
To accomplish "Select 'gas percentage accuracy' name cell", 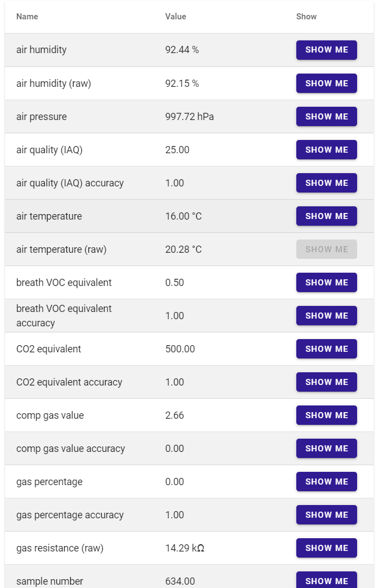I will 70,515.
